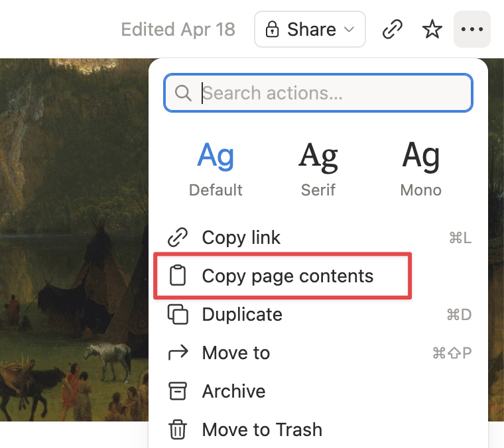
Task: Click the page cover painting image
Action: [74, 240]
